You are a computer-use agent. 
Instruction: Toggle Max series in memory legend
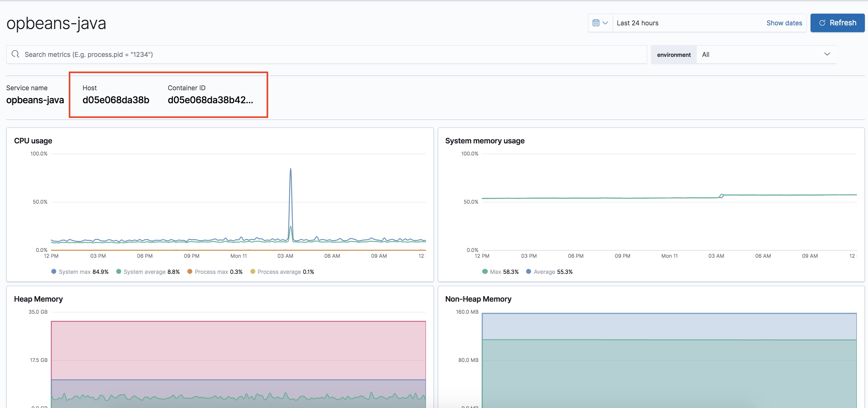point(500,272)
